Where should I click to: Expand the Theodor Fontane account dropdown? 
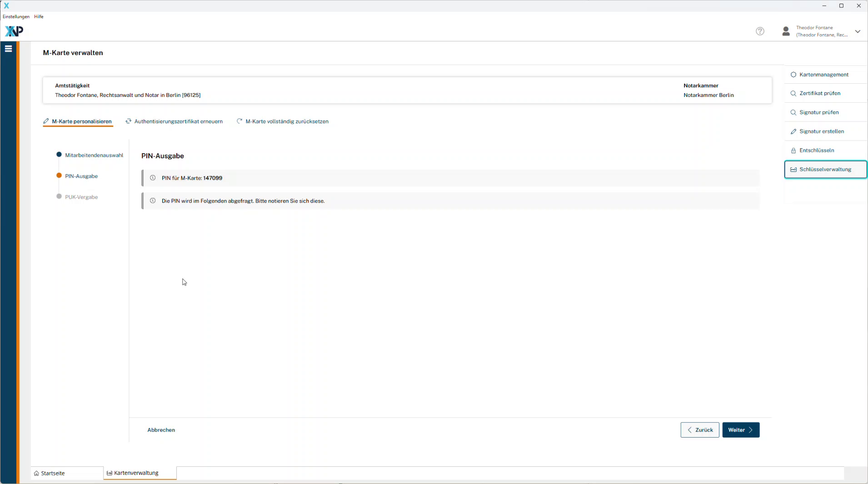[x=858, y=31]
